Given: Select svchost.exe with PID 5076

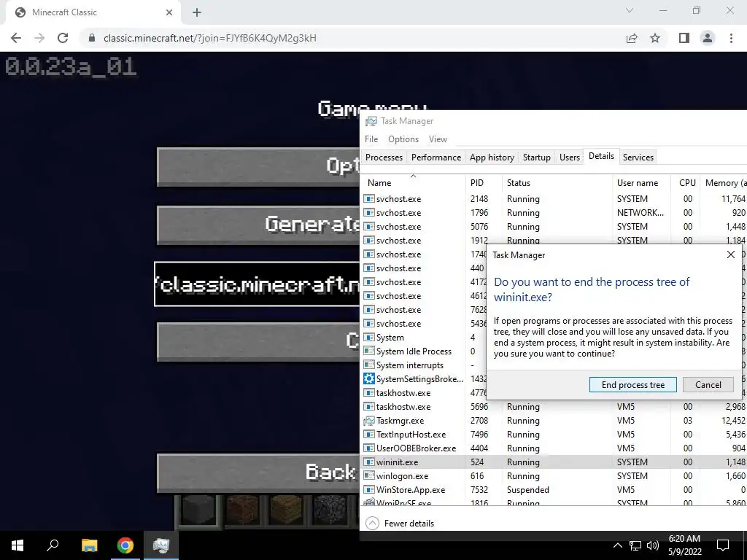Looking at the screenshot, I should point(554,226).
